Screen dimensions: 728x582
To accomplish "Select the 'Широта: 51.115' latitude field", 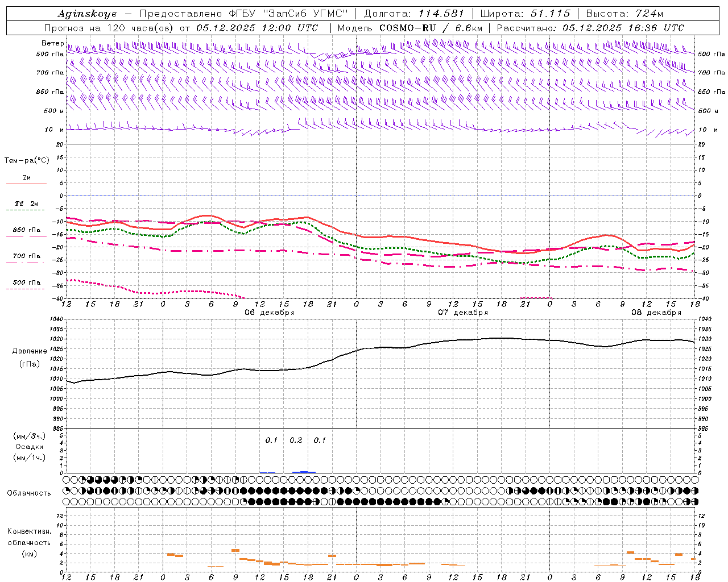I will (x=526, y=14).
